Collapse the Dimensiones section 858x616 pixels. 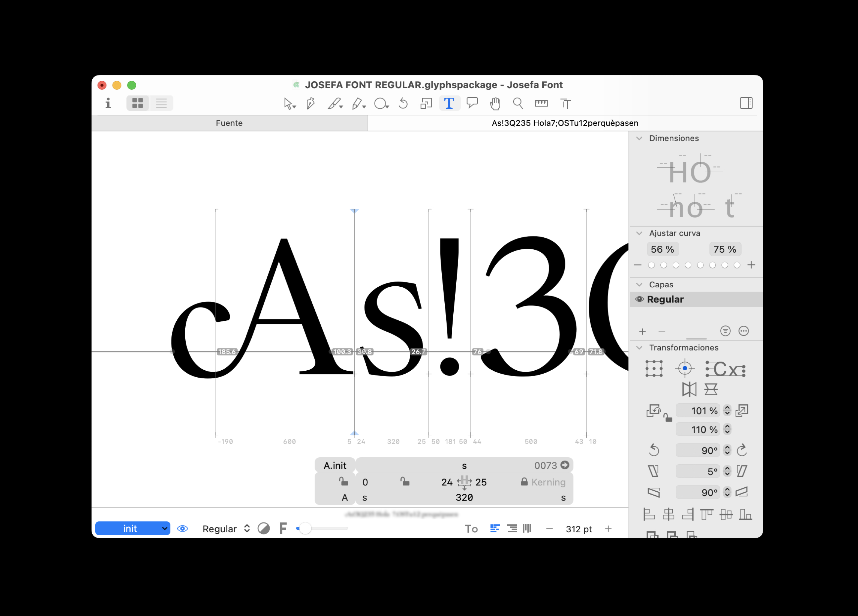point(639,139)
